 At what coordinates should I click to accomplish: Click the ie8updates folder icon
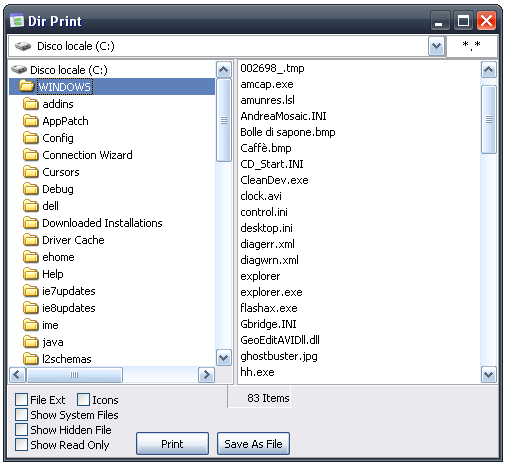pyautogui.click(x=31, y=308)
